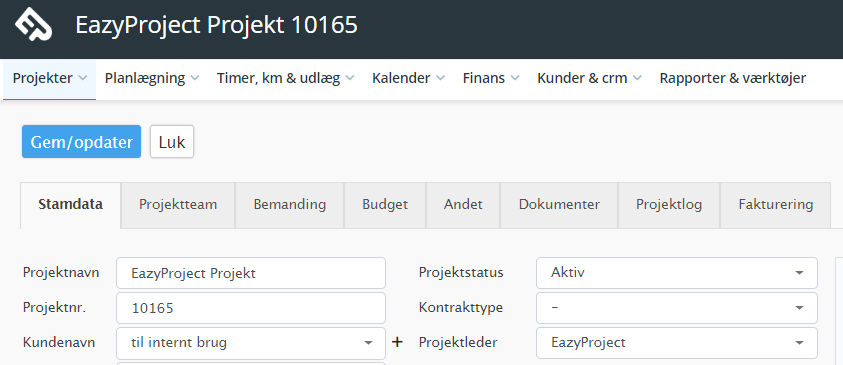843x365 pixels.
Task: Open Rapporter & værktøjer menu
Action: (x=733, y=78)
